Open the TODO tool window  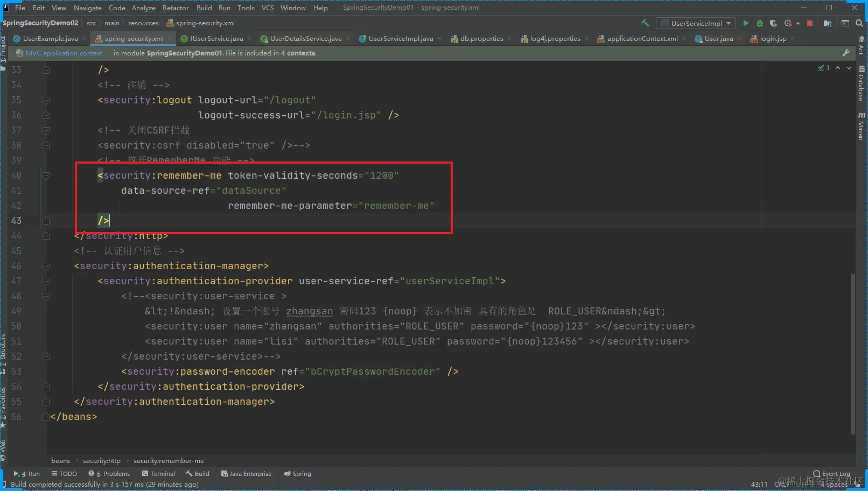point(64,474)
